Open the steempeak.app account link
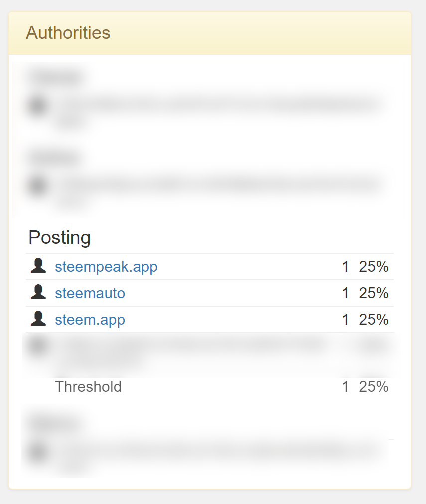 coord(106,267)
